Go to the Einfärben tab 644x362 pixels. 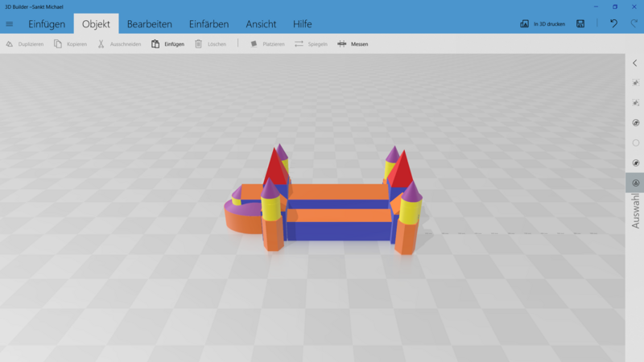208,24
